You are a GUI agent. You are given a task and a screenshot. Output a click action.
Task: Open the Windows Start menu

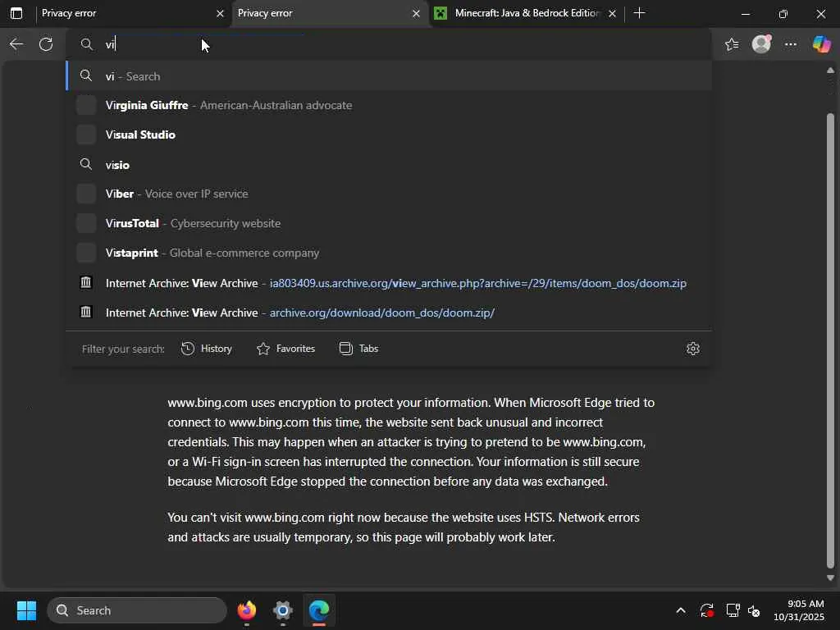(x=26, y=610)
